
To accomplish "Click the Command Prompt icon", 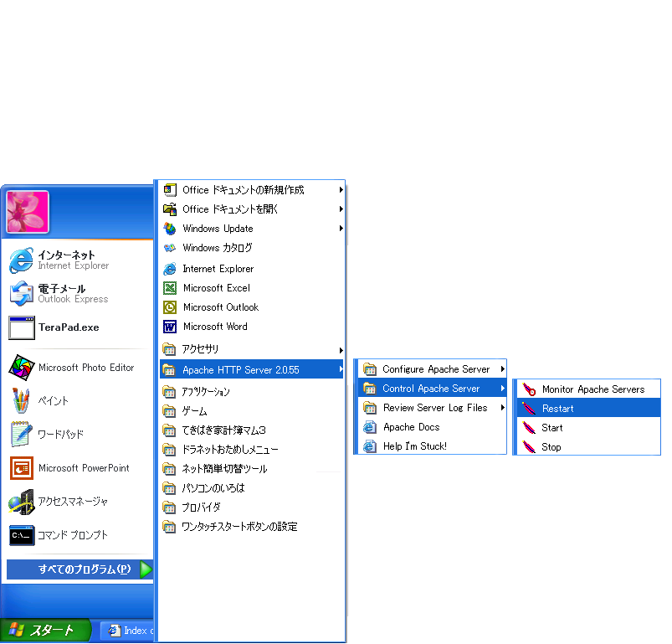I will tap(21, 535).
